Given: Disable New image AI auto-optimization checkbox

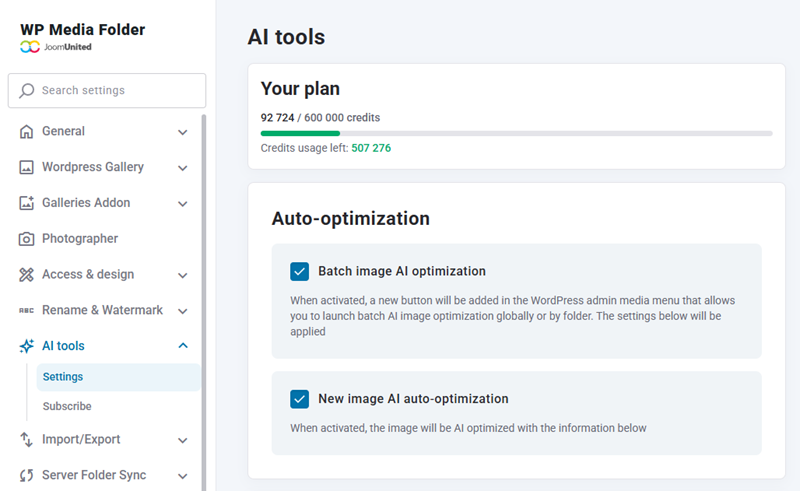Looking at the screenshot, I should 299,399.
